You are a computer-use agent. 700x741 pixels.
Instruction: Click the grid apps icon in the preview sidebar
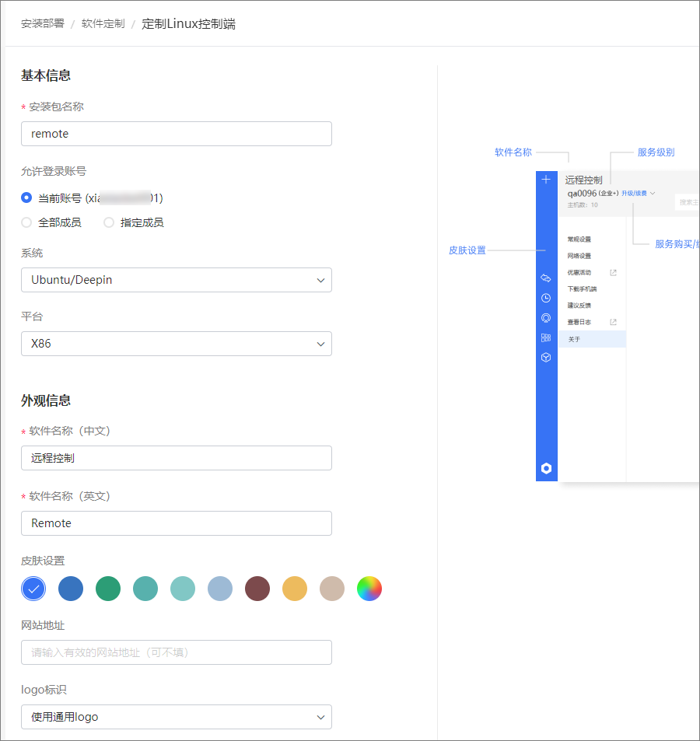pyautogui.click(x=546, y=337)
